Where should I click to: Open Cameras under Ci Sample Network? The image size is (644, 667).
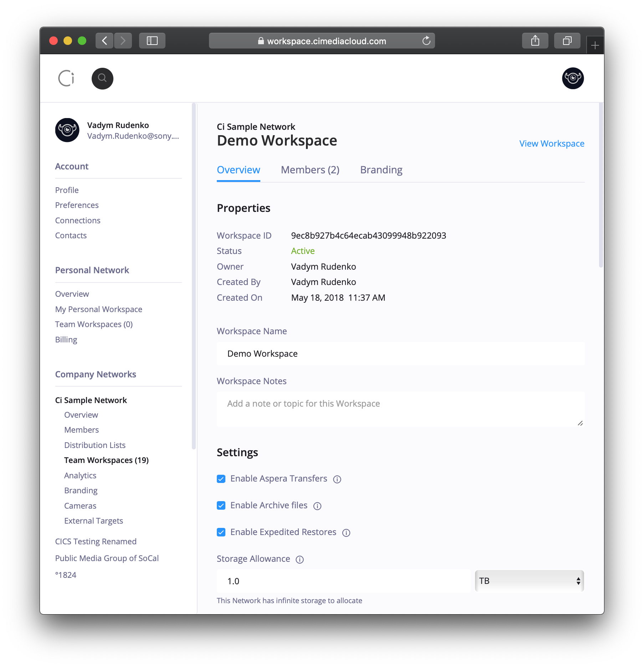click(x=80, y=506)
